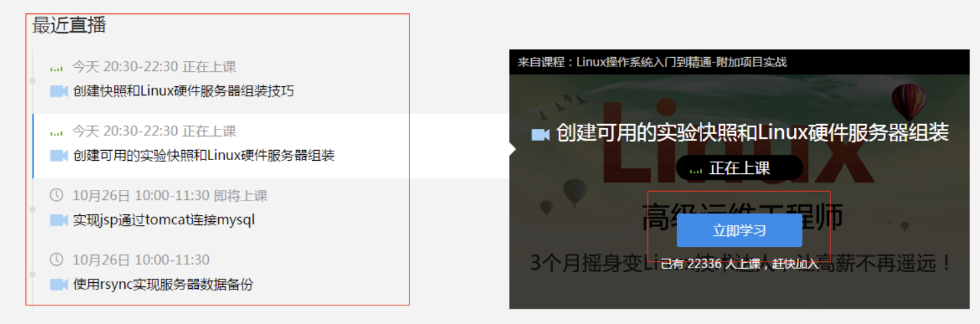Open the lesson 实现jsp通过tomcat连接mysql
The width and height of the screenshot is (980, 324).
tap(164, 220)
